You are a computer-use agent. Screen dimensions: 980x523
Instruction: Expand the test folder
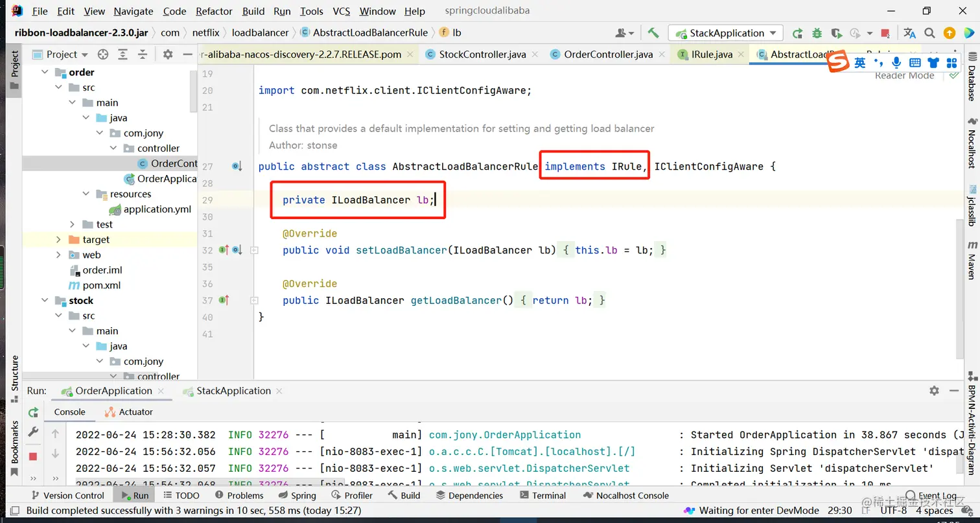pyautogui.click(x=72, y=224)
